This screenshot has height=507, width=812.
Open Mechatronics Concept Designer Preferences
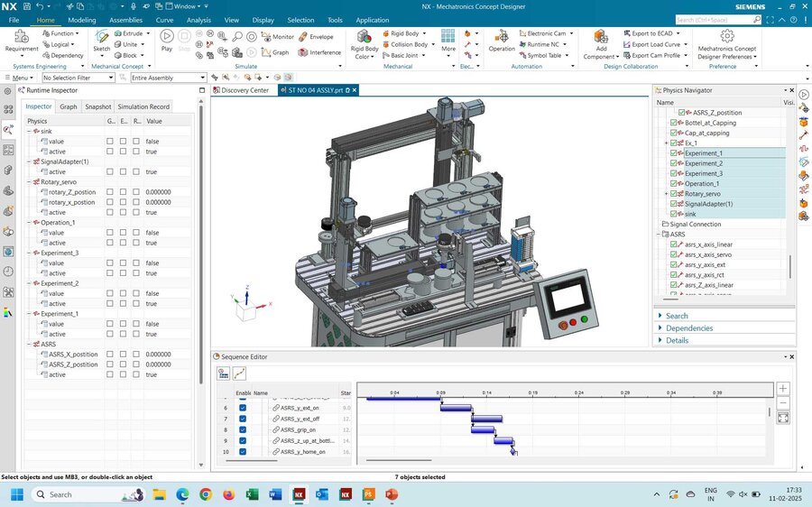726,44
